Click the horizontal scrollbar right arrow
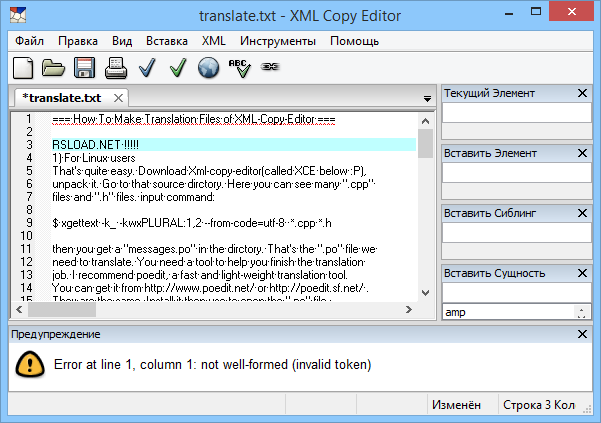Screen dimensions: 601x423 (409, 309)
